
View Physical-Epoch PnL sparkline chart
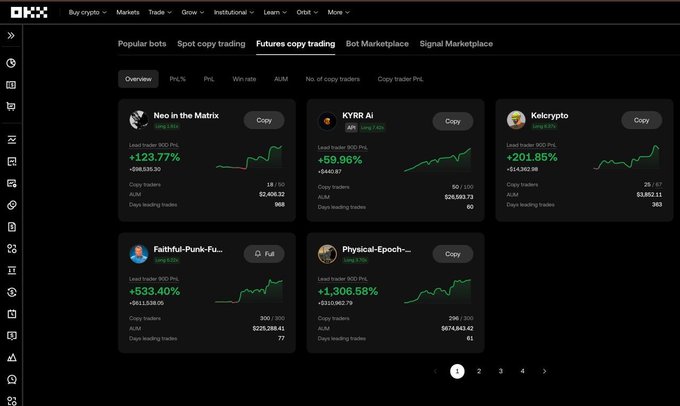tap(438, 291)
